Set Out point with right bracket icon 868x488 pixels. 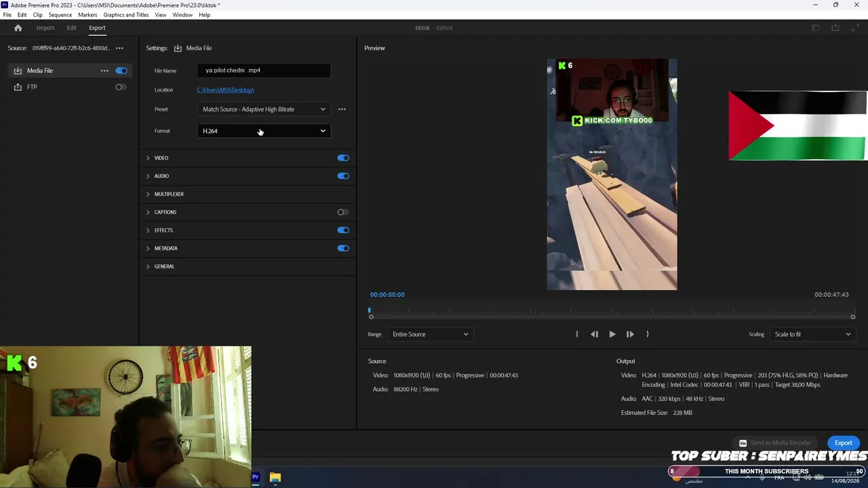click(648, 334)
